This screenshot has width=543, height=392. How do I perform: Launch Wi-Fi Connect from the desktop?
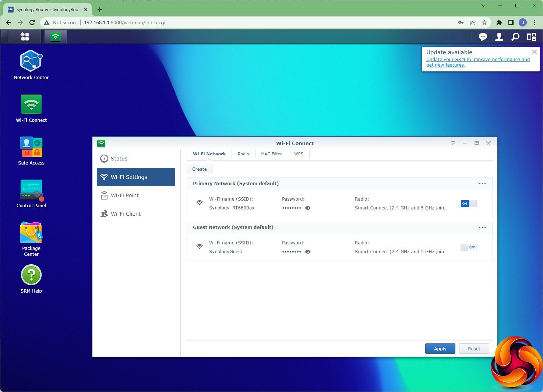point(31,108)
